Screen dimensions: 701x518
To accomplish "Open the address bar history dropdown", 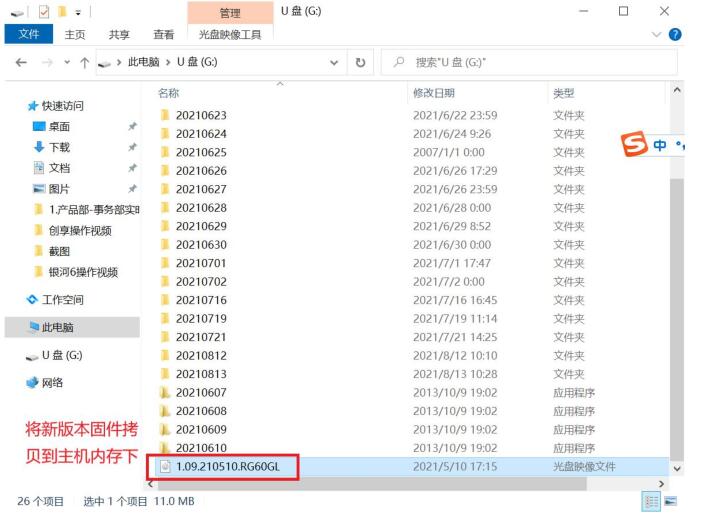I will 334,63.
